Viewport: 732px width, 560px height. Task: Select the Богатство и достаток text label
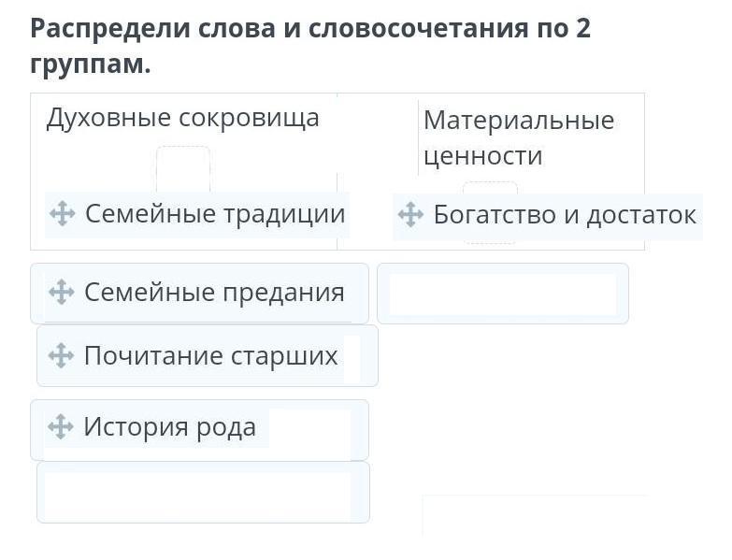click(565, 215)
